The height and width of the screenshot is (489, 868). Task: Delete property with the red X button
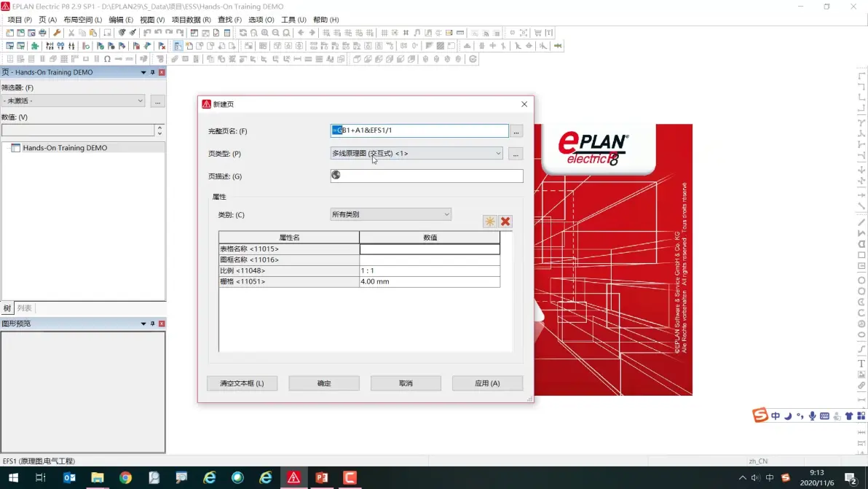[x=505, y=222]
